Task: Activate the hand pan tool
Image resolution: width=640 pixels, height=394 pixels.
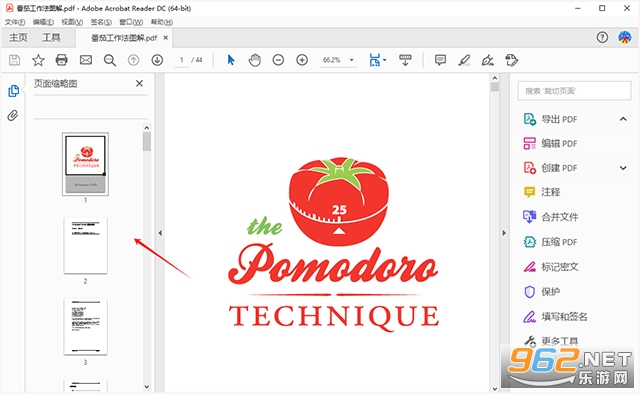Action: [x=255, y=60]
